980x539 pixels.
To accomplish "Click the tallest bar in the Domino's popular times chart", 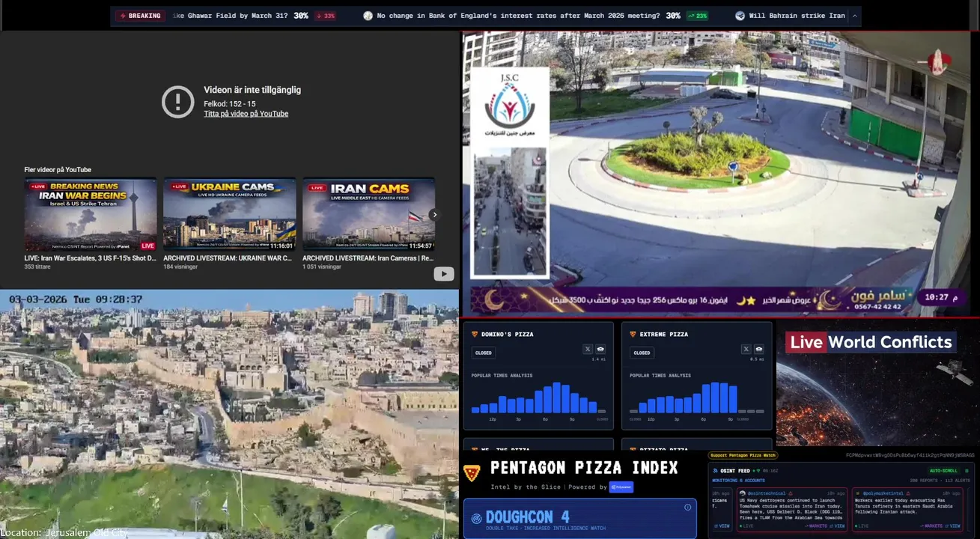I will click(556, 398).
